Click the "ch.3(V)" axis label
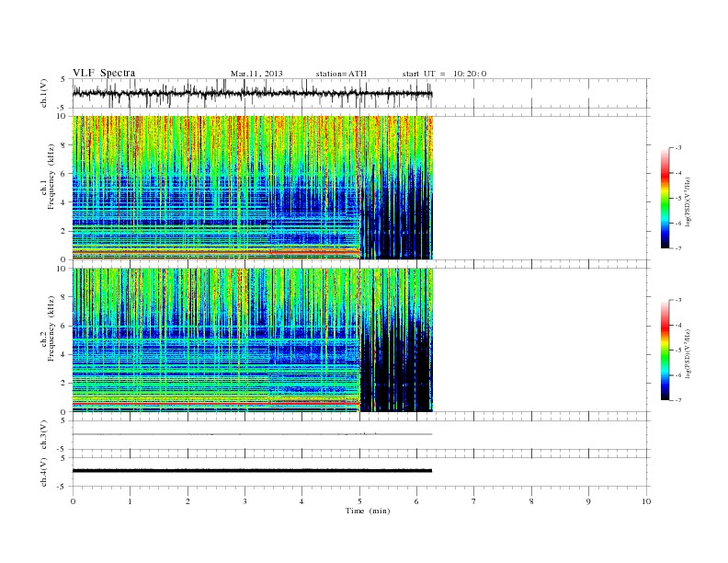This screenshot has width=728, height=563. pyautogui.click(x=44, y=435)
